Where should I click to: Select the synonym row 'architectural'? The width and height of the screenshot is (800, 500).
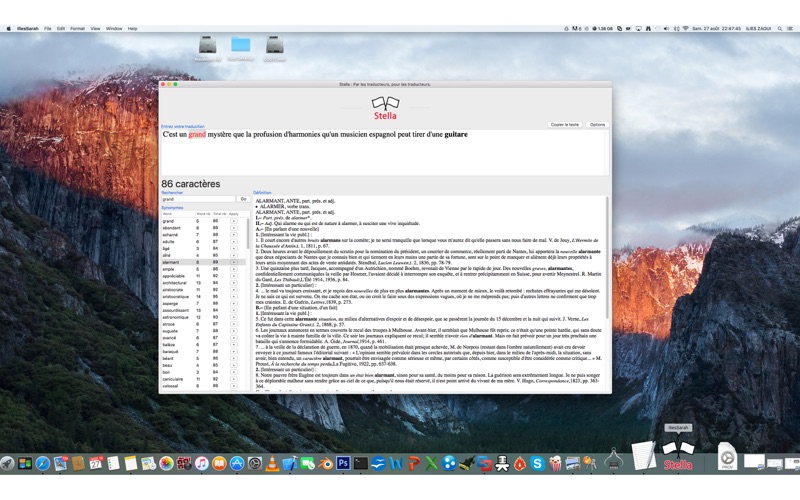[x=203, y=283]
